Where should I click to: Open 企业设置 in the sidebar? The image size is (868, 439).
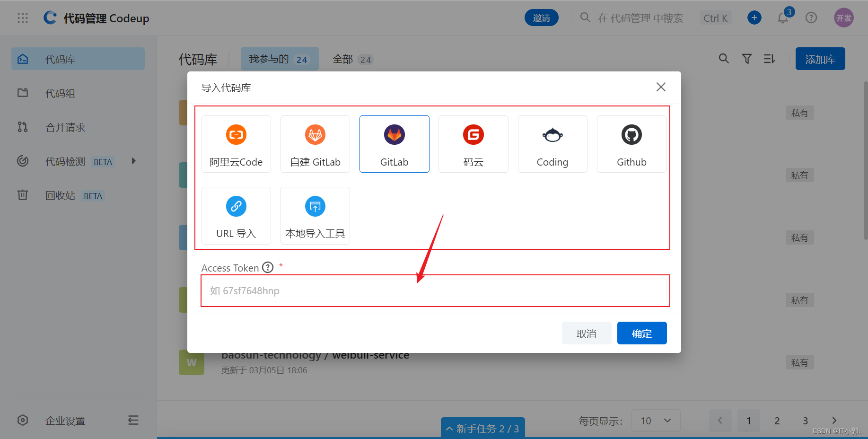[x=65, y=421]
